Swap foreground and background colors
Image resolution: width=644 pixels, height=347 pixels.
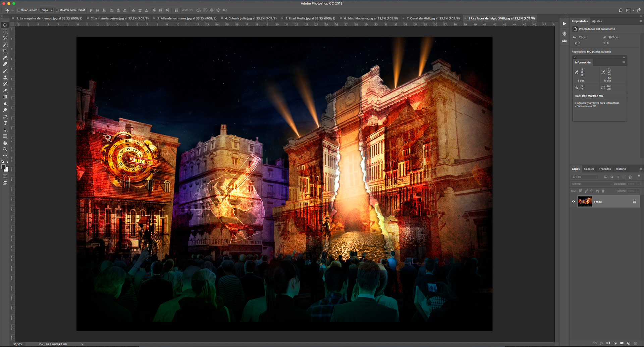(7, 162)
